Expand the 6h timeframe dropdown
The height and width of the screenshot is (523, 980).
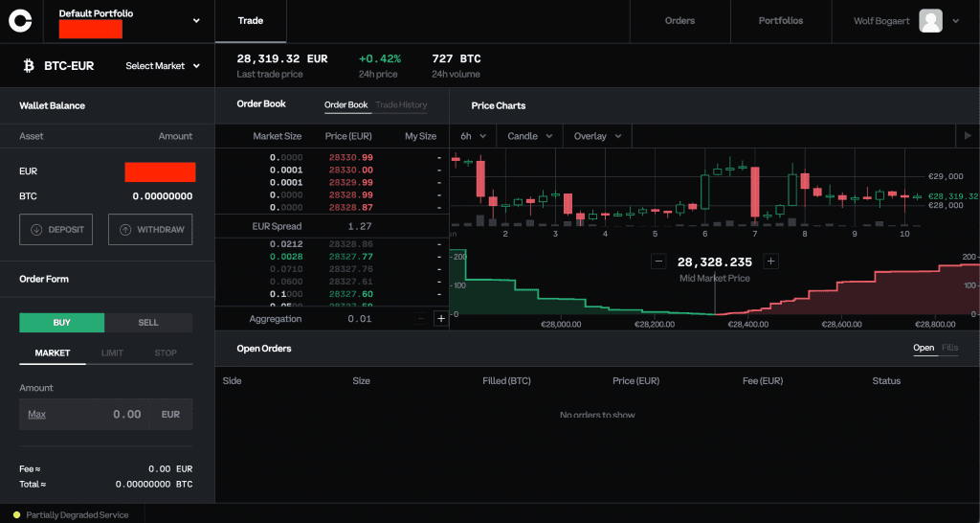tap(473, 136)
